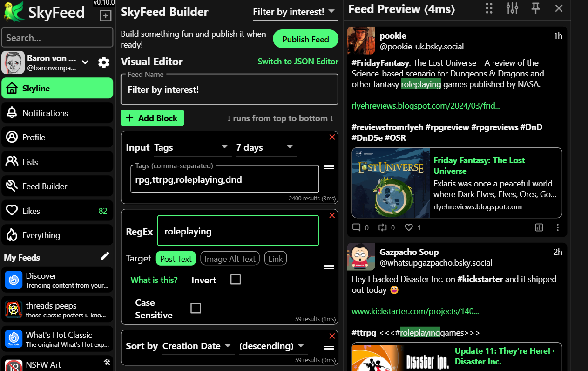Grab Sort by block reorder handle
This screenshot has width=588, height=371.
pos(329,348)
